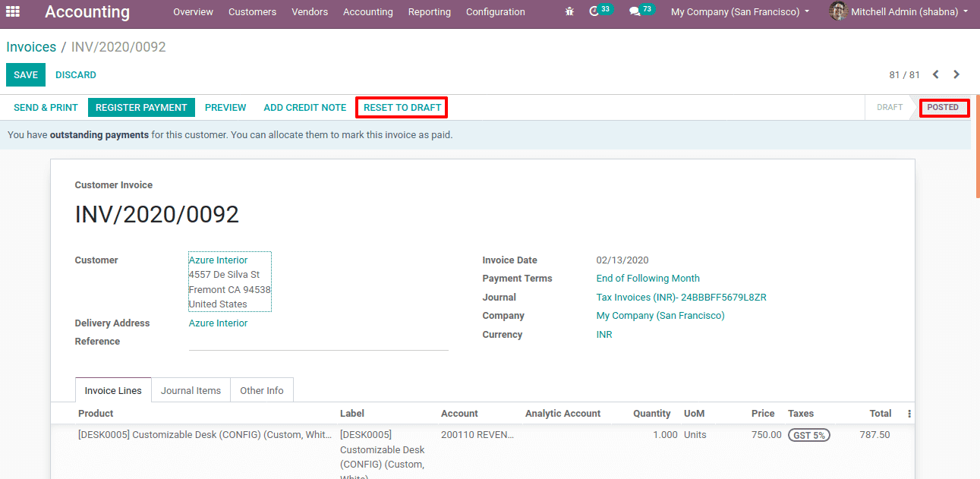Click the Reference input field
Screen dimensions: 980x479
click(319, 342)
